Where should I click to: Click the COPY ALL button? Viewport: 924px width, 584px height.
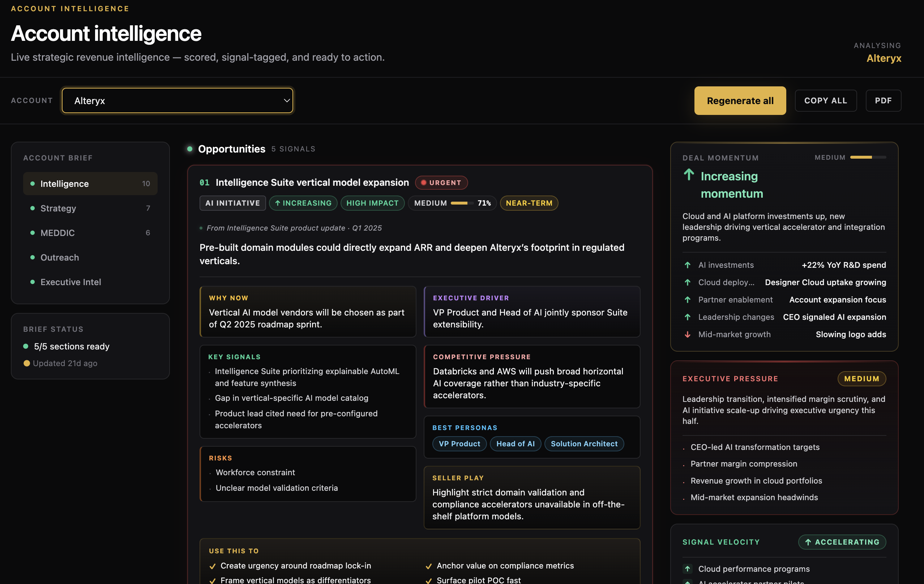point(825,100)
